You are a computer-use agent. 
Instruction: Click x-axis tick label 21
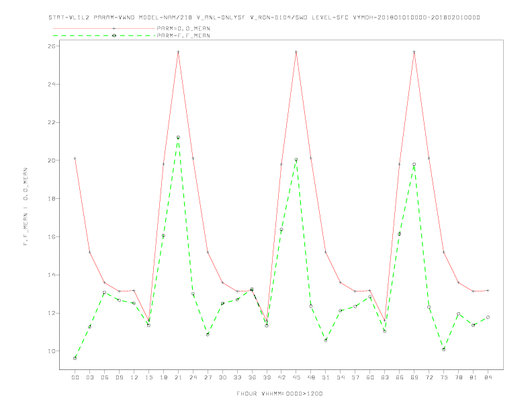click(x=178, y=377)
